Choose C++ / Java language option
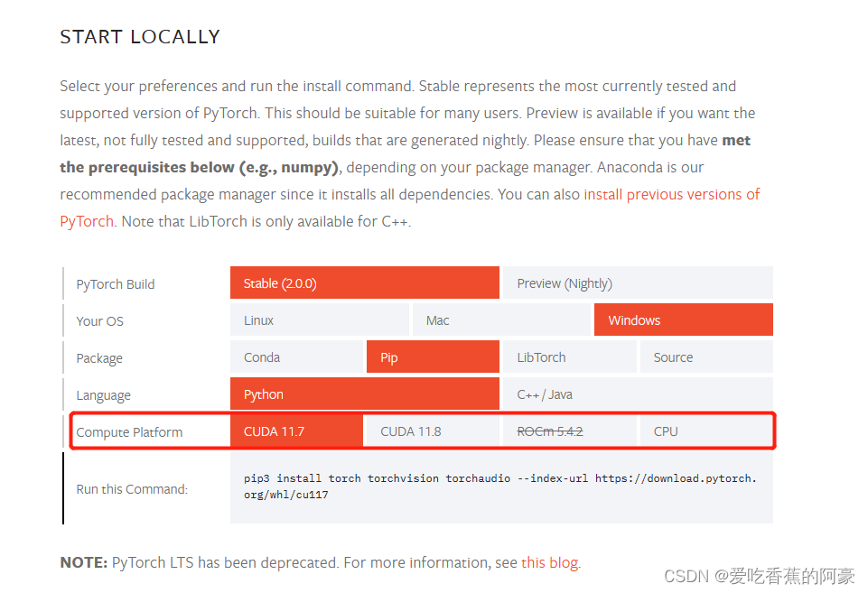 click(x=638, y=394)
